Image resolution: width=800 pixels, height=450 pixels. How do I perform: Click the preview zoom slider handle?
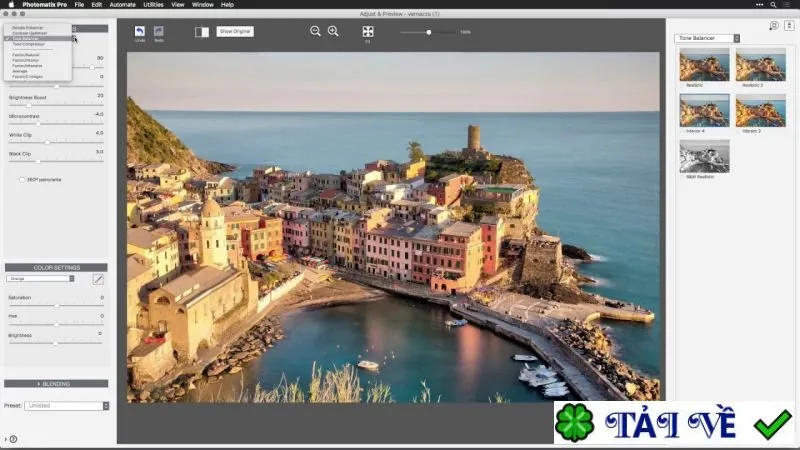coord(429,32)
